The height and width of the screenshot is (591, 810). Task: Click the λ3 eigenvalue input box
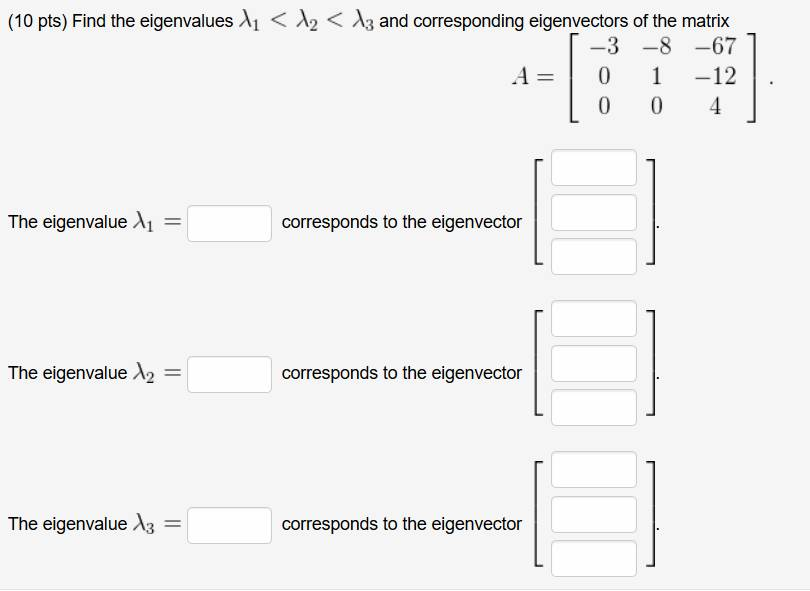[x=229, y=525]
